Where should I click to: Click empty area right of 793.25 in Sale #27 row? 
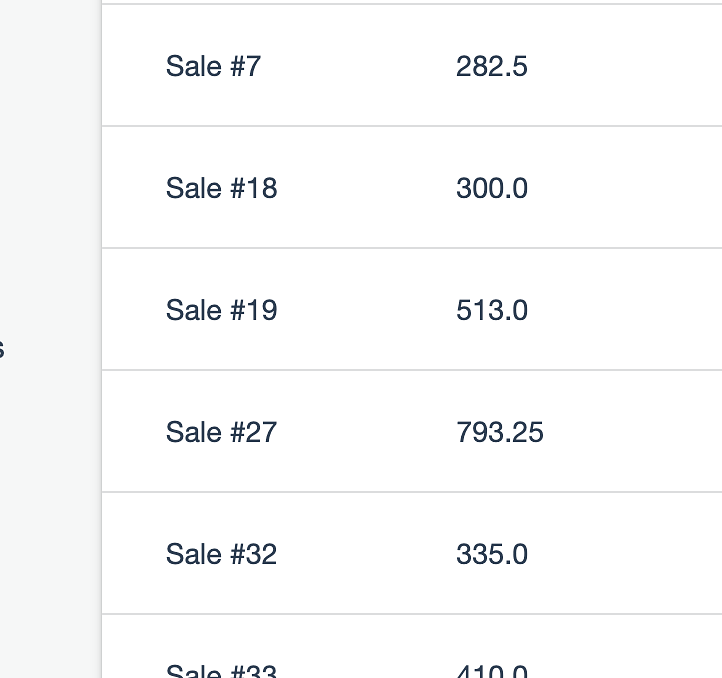click(633, 431)
